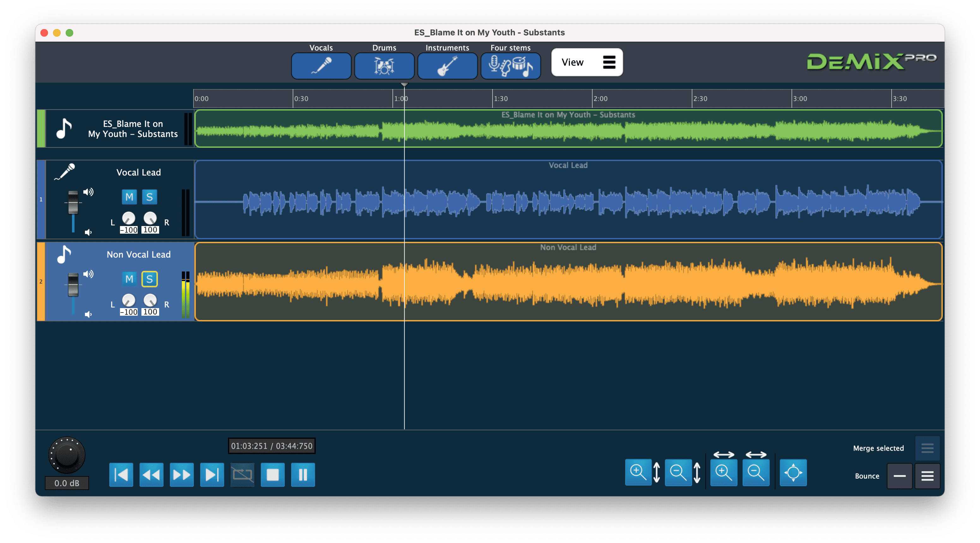Click the green original track color strip

click(41, 128)
